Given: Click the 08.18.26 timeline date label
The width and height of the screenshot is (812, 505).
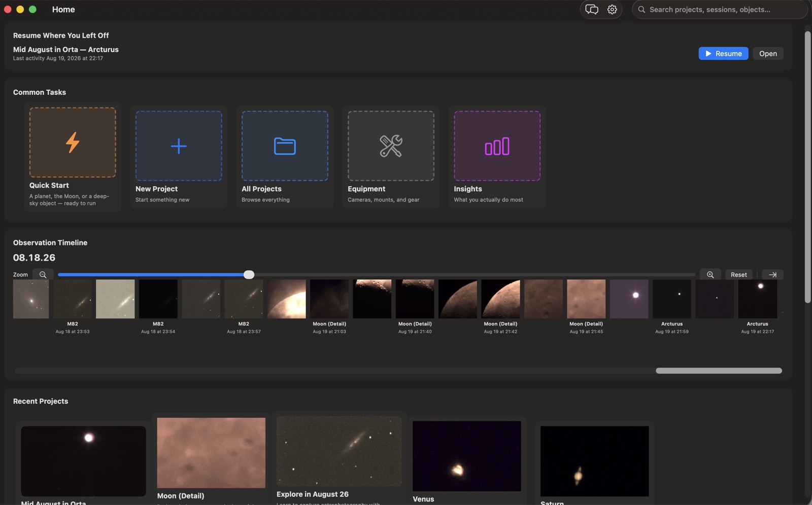Looking at the screenshot, I should (34, 258).
